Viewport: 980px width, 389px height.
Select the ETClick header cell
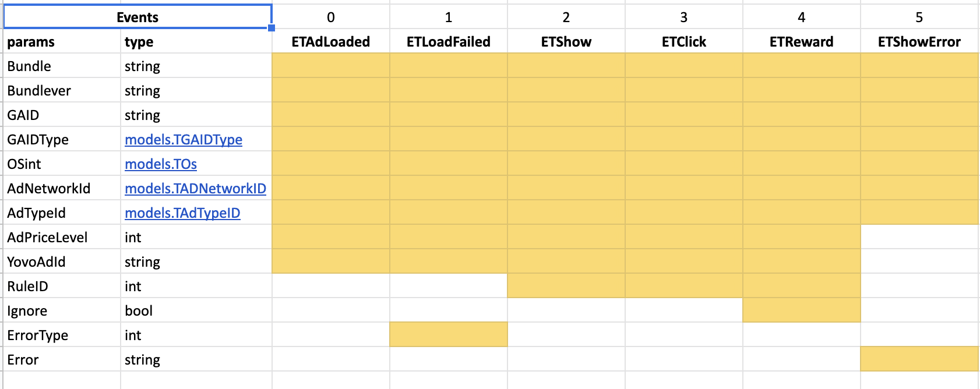click(x=684, y=42)
